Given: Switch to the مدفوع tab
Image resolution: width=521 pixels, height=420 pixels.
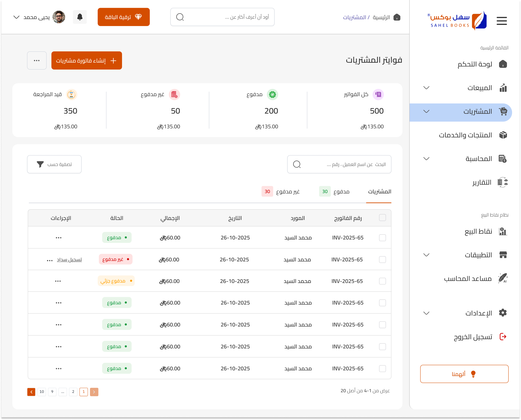Looking at the screenshot, I should point(334,192).
